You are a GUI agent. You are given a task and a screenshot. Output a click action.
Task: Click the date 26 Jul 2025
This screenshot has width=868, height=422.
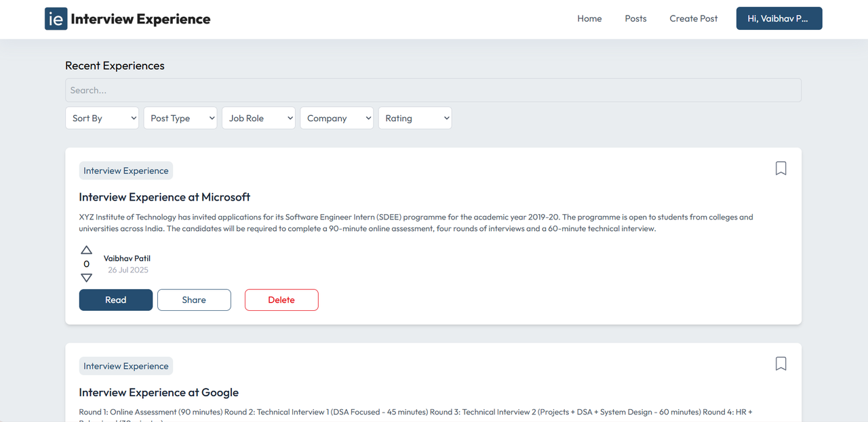[128, 270]
